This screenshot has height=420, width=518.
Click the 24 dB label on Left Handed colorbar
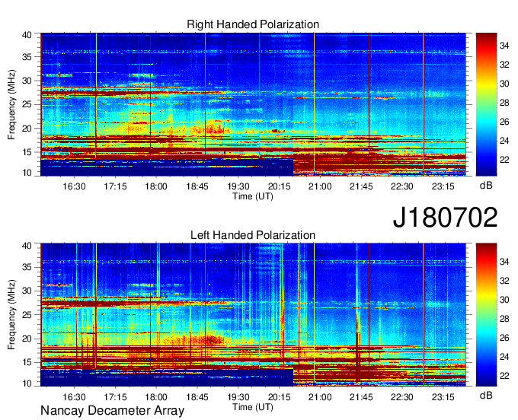(x=504, y=357)
